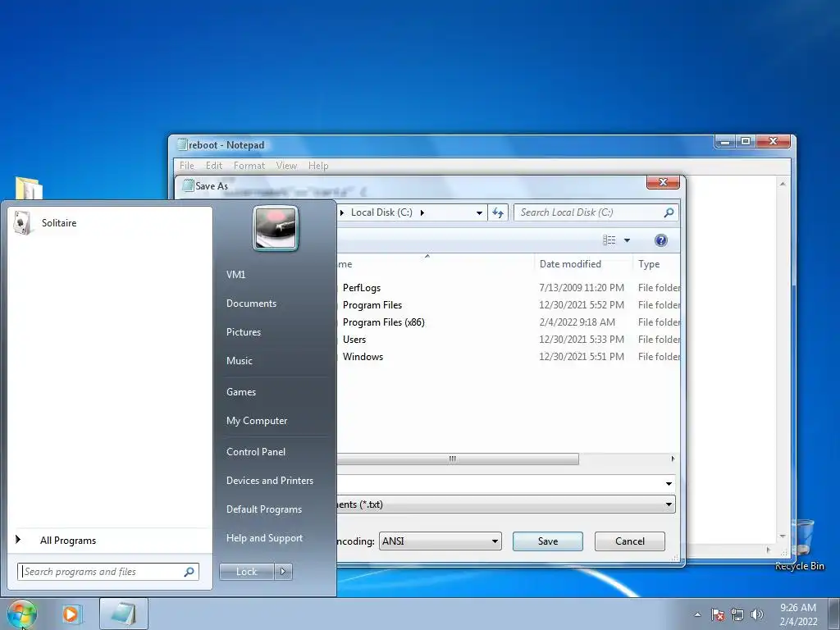This screenshot has width=840, height=630.
Task: Click Notepad's vertical scrollbar down arrow
Action: click(x=783, y=536)
